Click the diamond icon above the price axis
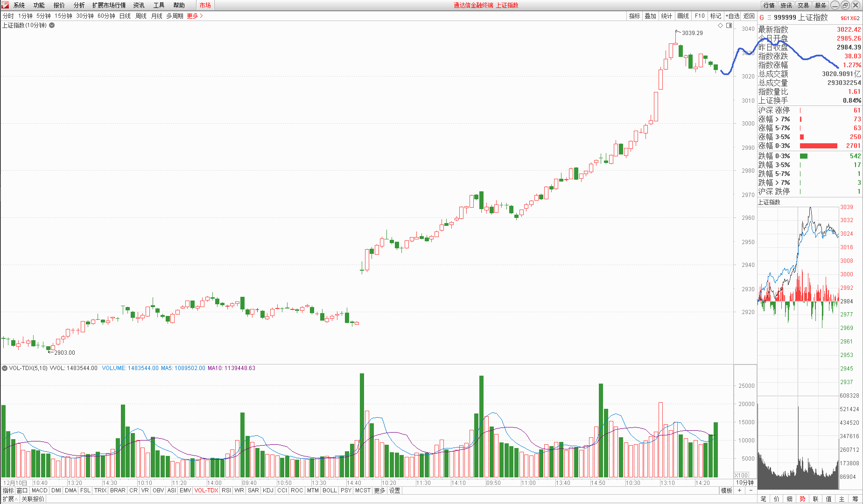This screenshot has height=504, width=863. click(x=720, y=25)
